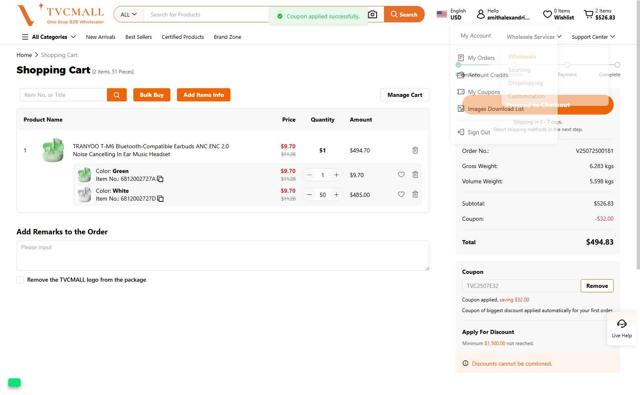
Task: Click the orange cart search magnifier icon
Action: click(x=117, y=95)
